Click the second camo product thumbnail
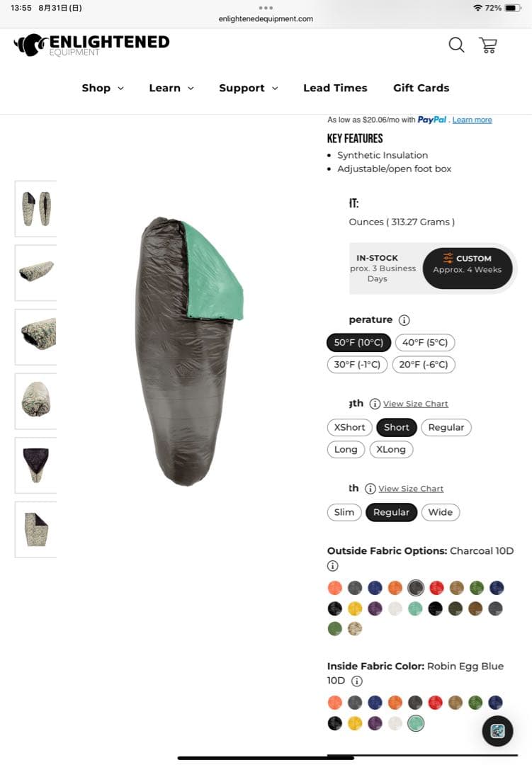This screenshot has height=765, width=532. pyautogui.click(x=35, y=273)
